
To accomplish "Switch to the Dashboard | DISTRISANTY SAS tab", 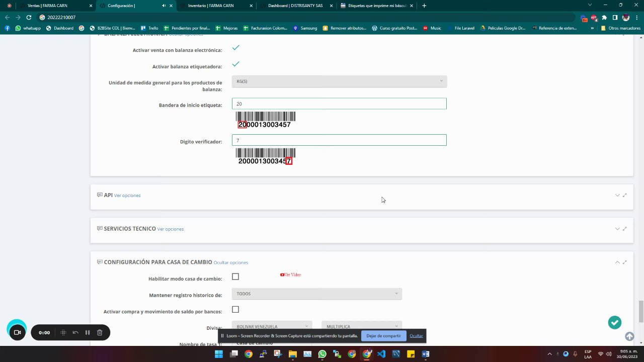I will pyautogui.click(x=296, y=6).
